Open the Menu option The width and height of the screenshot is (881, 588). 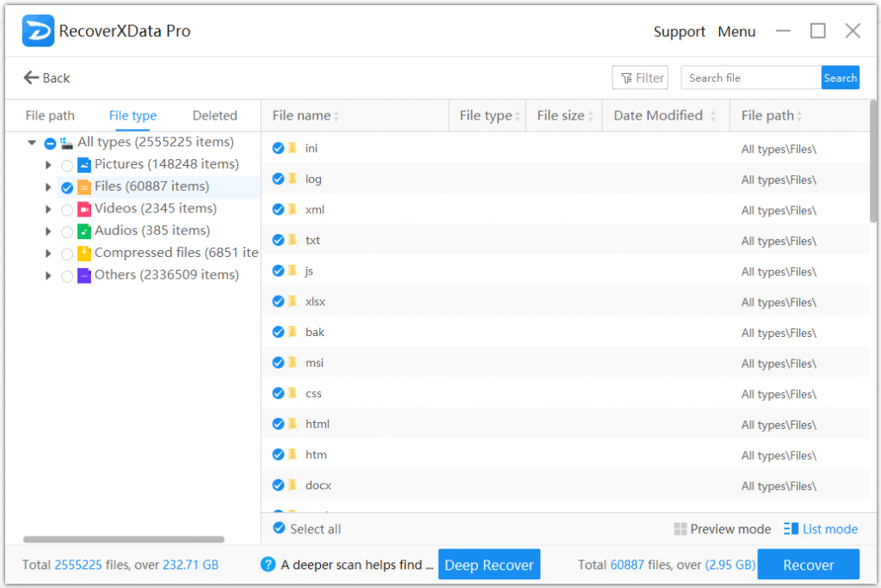(x=736, y=32)
